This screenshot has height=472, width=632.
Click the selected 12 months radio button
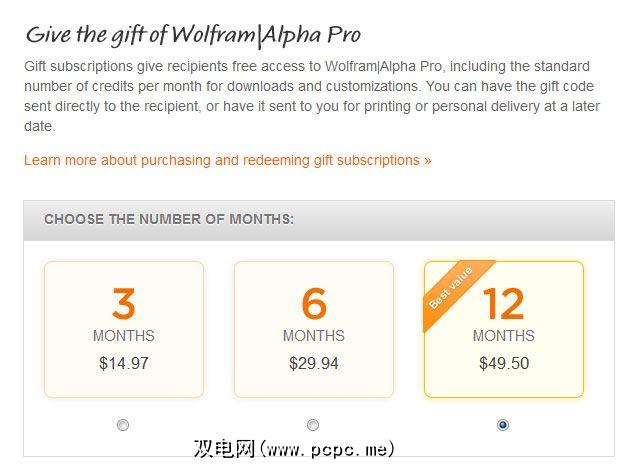tap(503, 425)
